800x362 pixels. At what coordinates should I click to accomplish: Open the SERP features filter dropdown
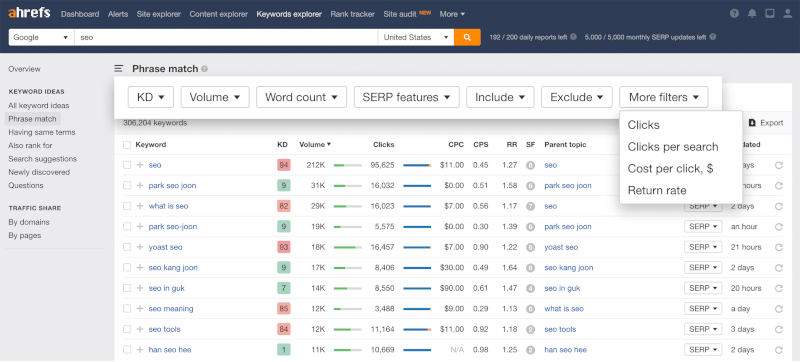pos(407,97)
